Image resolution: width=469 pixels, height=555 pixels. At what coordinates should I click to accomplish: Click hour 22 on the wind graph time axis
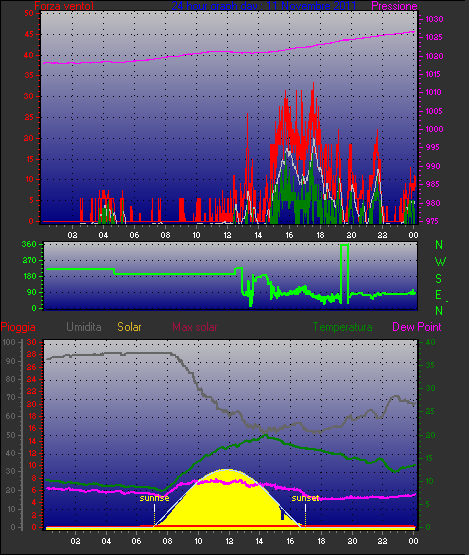click(382, 235)
